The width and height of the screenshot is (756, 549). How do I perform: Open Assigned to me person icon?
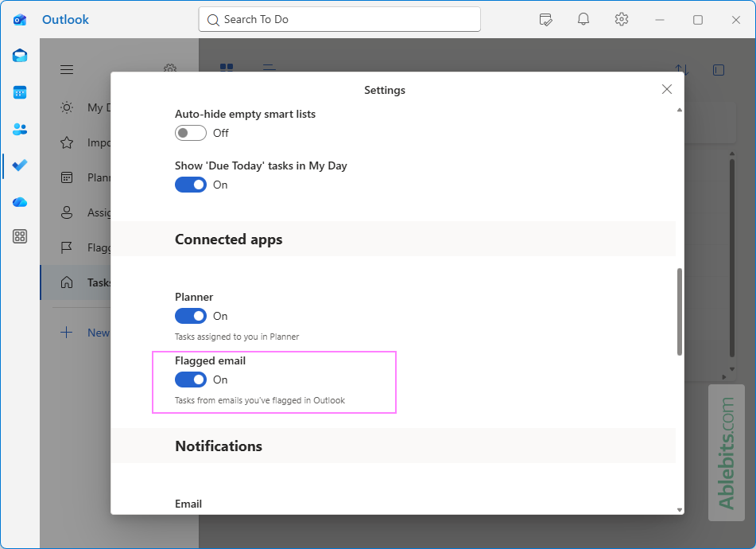coord(67,212)
